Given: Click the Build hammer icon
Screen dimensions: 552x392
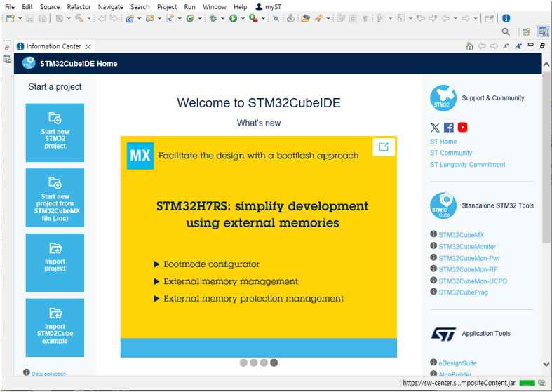Looking at the screenshot, I should click(79, 18).
